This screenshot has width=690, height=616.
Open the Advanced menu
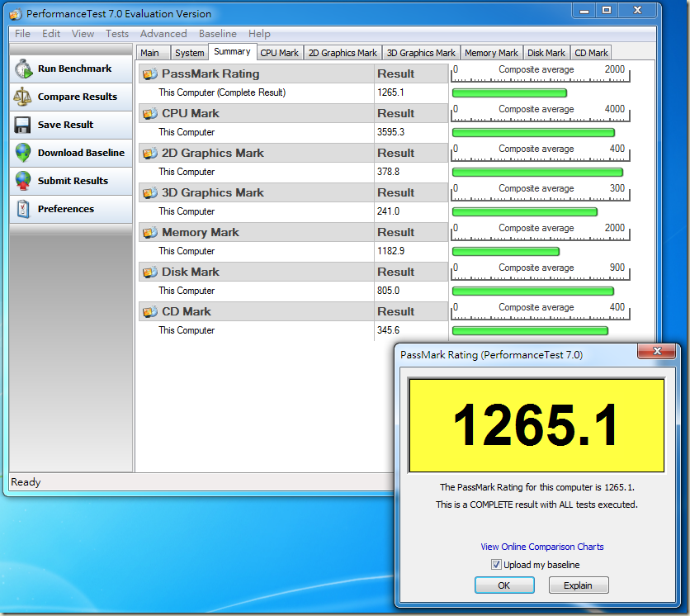coord(163,34)
